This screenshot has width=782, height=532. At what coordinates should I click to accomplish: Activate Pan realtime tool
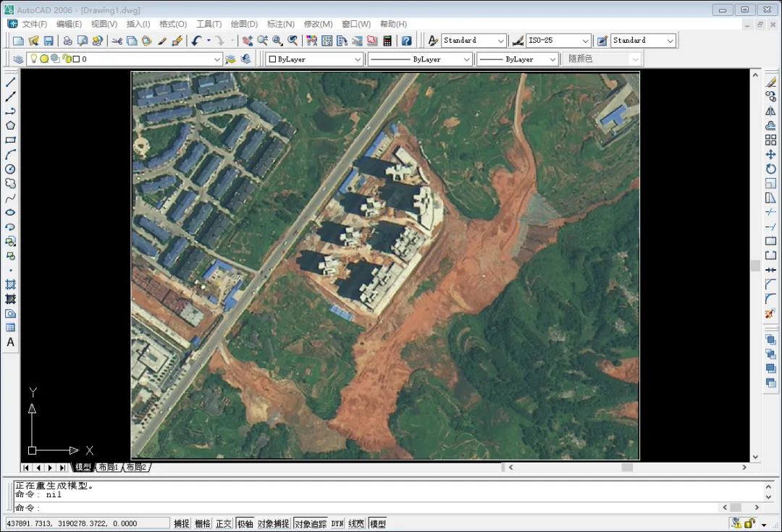tap(247, 41)
